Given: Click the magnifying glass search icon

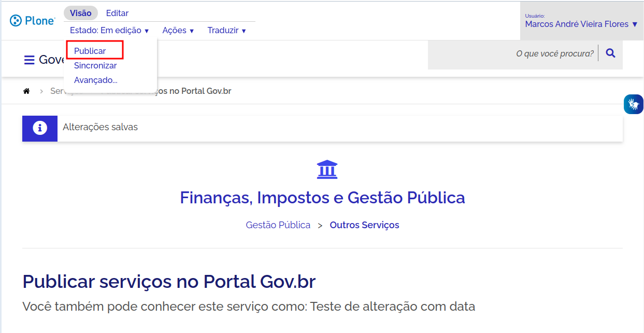Looking at the screenshot, I should (610, 53).
